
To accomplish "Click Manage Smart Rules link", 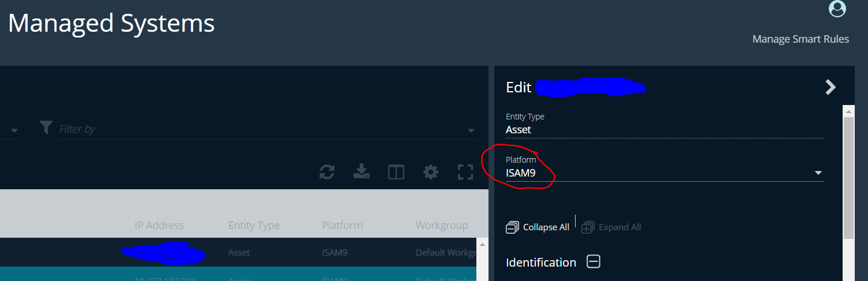I will point(801,39).
